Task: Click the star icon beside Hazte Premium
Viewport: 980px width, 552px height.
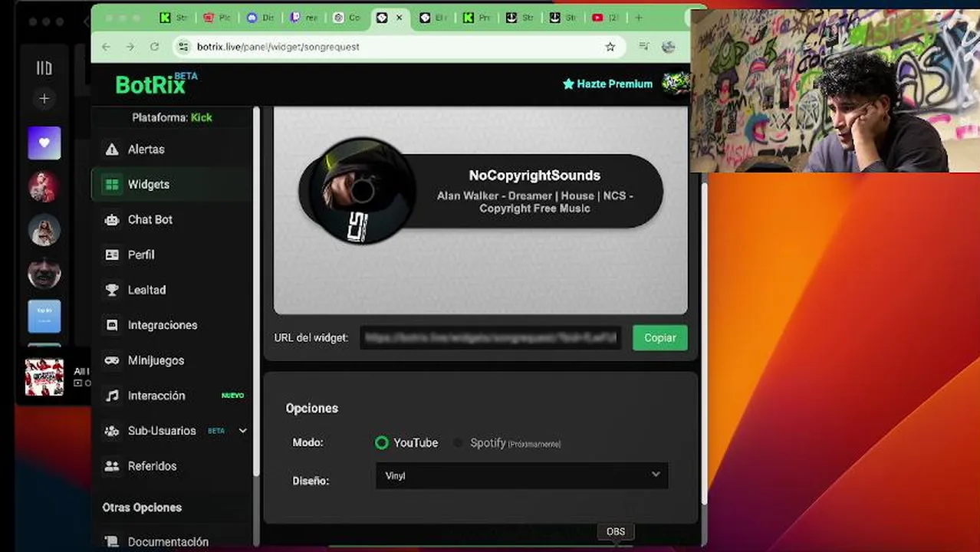Action: 568,84
